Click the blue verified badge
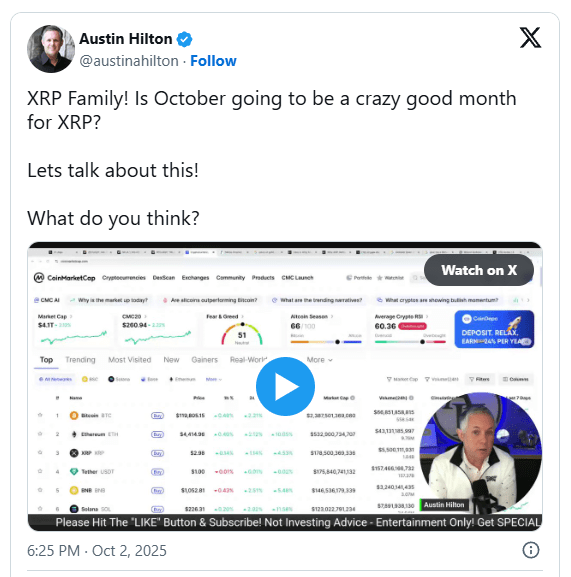This screenshot has height=577, width=571. tap(184, 39)
